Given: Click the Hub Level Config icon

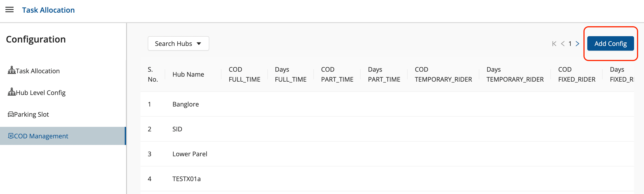Looking at the screenshot, I should [x=12, y=92].
